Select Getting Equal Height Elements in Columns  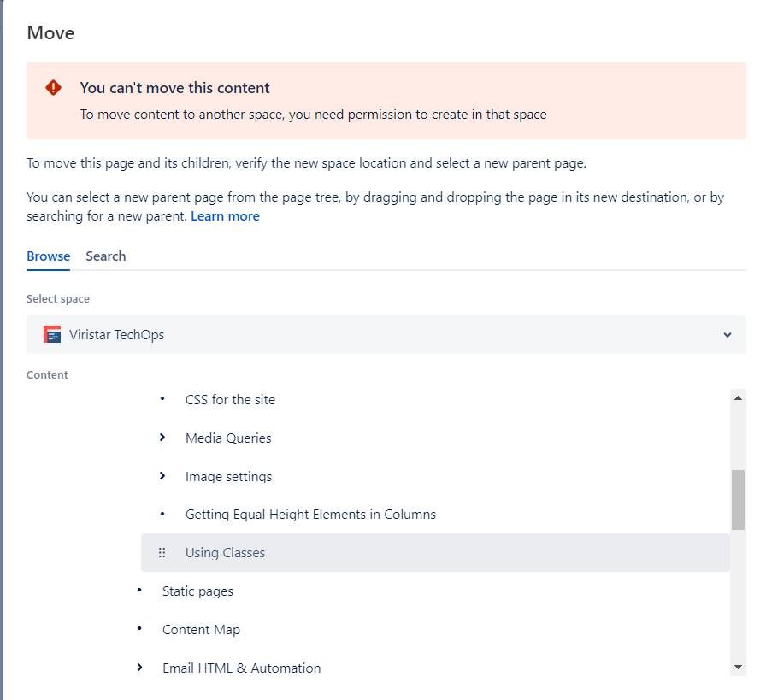pos(310,514)
